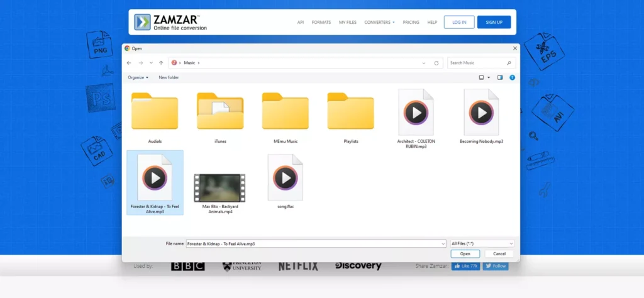The image size is (644, 298).
Task: Select the Becoming Nobody.mp3 file
Action: pos(481,113)
